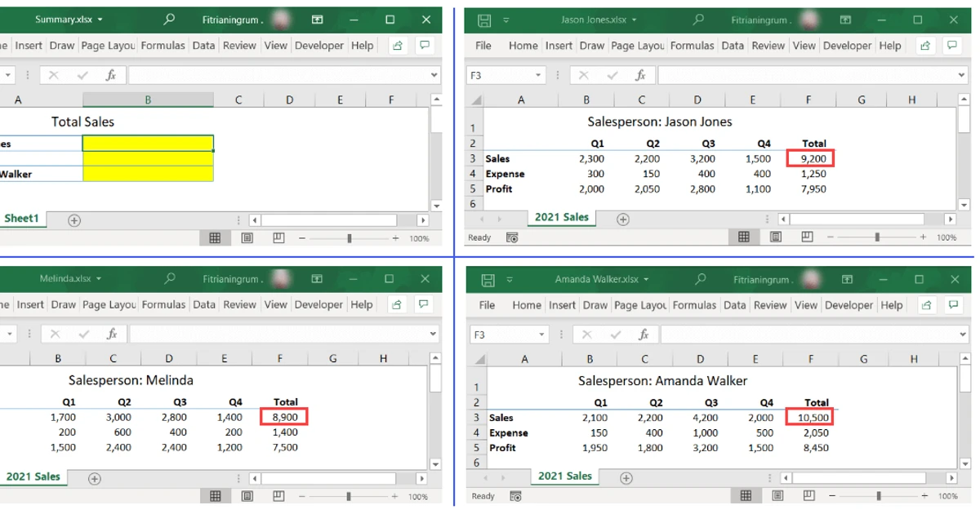Switch to the Formulas ribbon tab in Jason Jones
980x514 pixels.
click(693, 46)
